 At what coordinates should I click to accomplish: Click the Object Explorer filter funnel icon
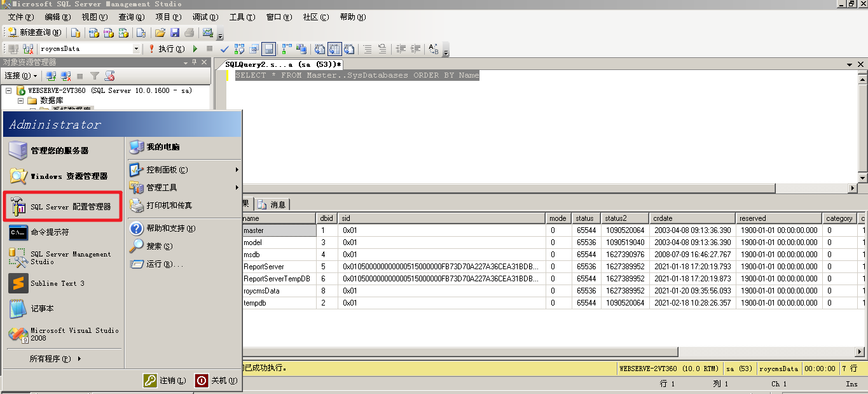click(x=94, y=76)
